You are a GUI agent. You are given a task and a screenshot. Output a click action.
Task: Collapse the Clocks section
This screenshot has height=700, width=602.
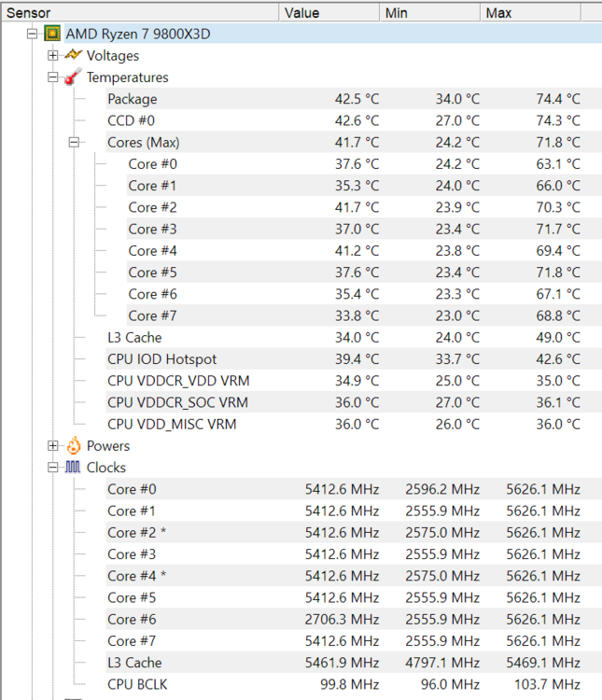(53, 468)
